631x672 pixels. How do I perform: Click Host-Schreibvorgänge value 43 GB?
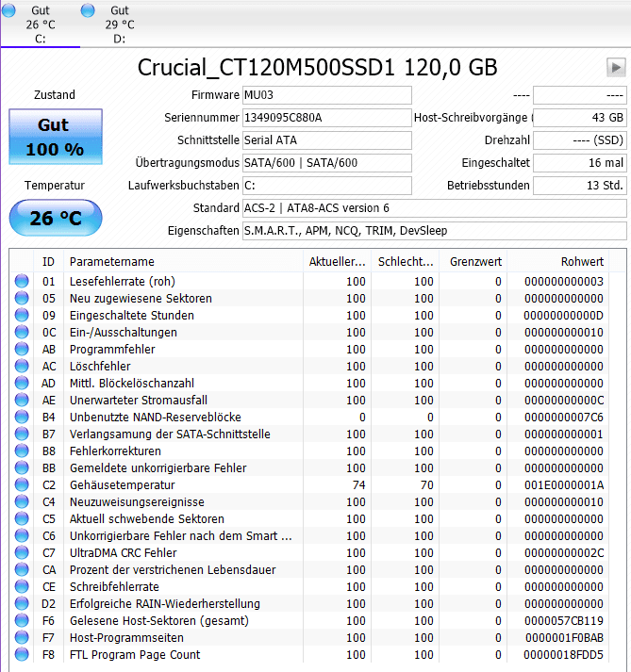[x=580, y=118]
